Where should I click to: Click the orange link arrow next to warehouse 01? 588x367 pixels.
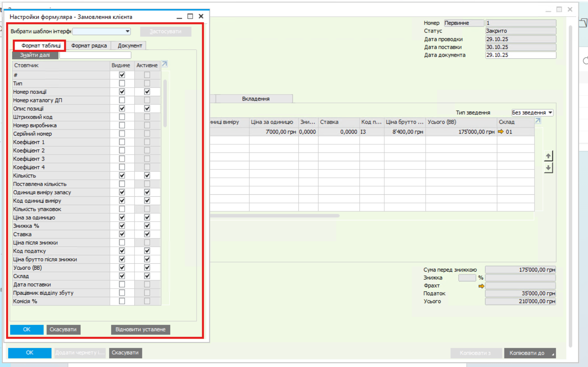click(x=501, y=132)
